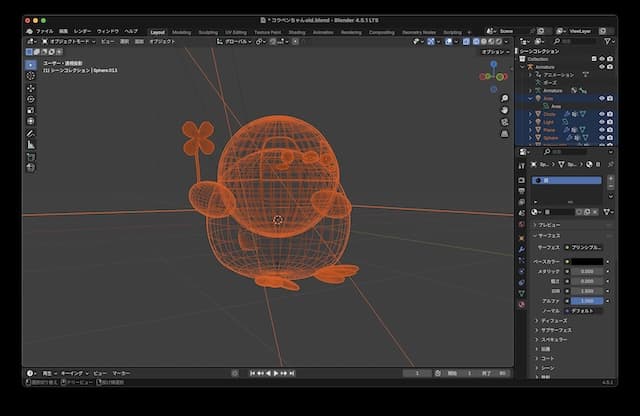The height and width of the screenshot is (416, 640).
Task: Open the Output properties tab
Action: pos(522,191)
